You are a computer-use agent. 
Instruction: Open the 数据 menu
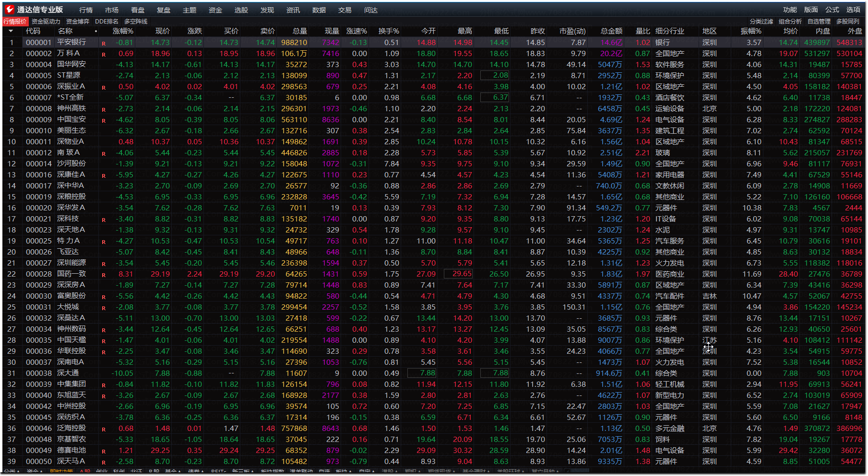319,10
